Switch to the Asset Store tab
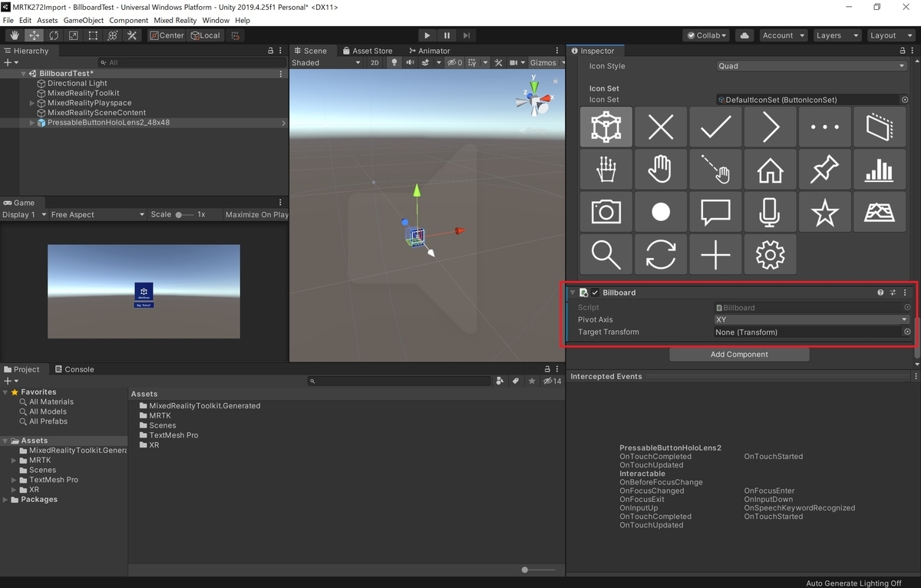 coord(367,51)
